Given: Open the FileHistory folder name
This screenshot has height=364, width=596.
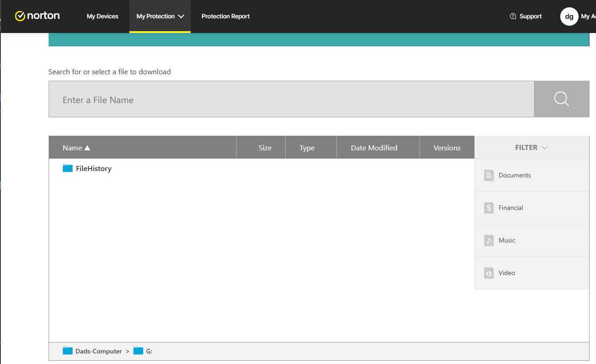Looking at the screenshot, I should pos(94,168).
